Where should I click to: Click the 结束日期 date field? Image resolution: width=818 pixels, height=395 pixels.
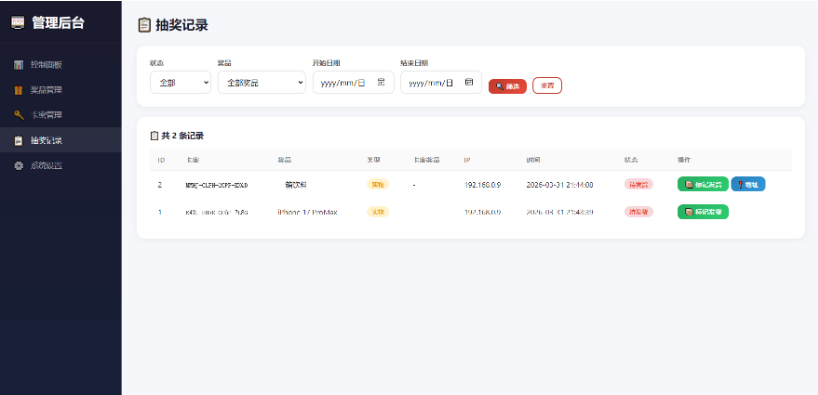click(x=441, y=82)
